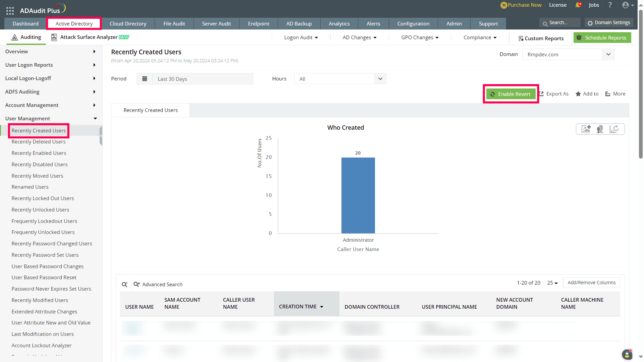Click the Recently Deleted Users link
The width and height of the screenshot is (644, 362).
[x=39, y=142]
